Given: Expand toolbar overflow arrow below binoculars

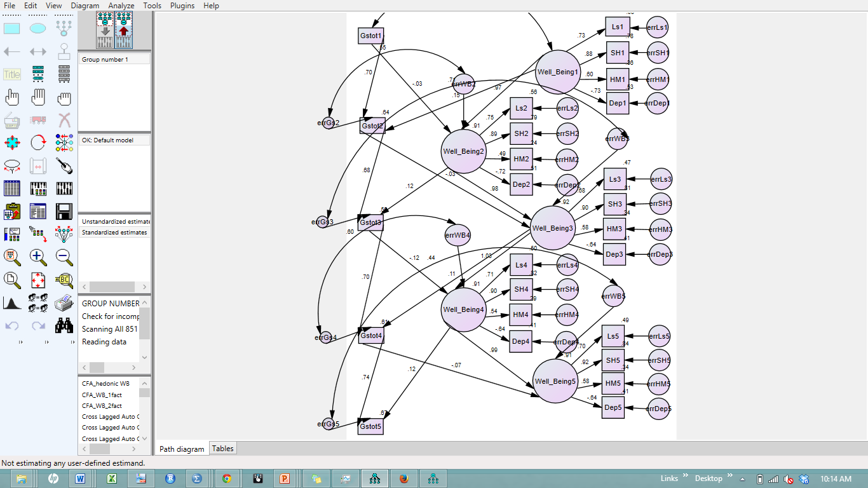Looking at the screenshot, I should point(73,342).
